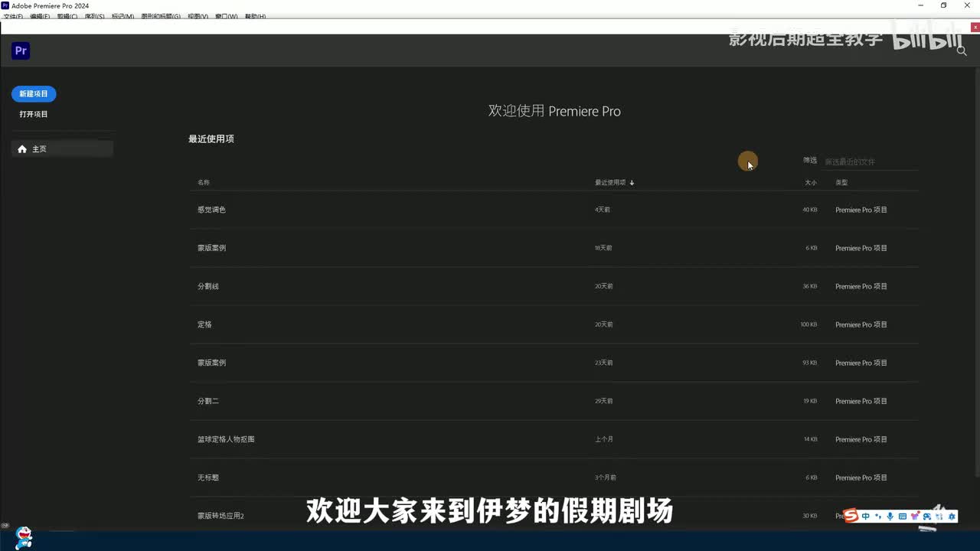Toggle the 中 Chinese input mode icon

866,517
